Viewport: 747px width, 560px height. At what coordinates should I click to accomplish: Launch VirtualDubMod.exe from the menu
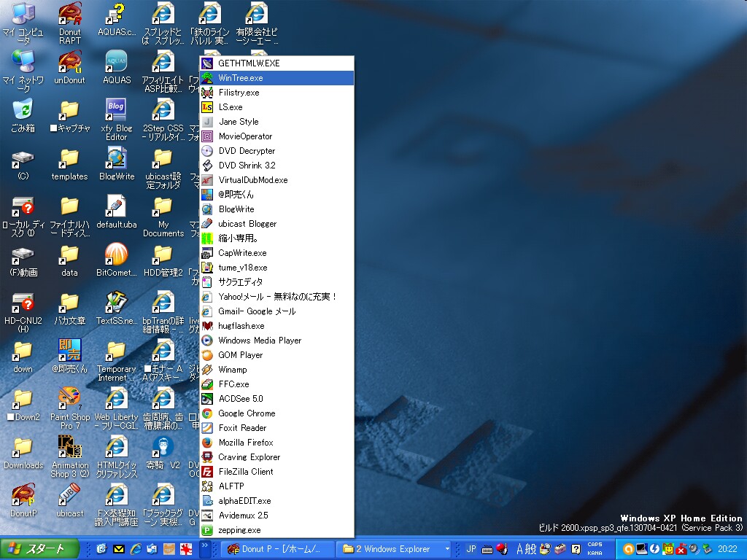tap(276, 180)
